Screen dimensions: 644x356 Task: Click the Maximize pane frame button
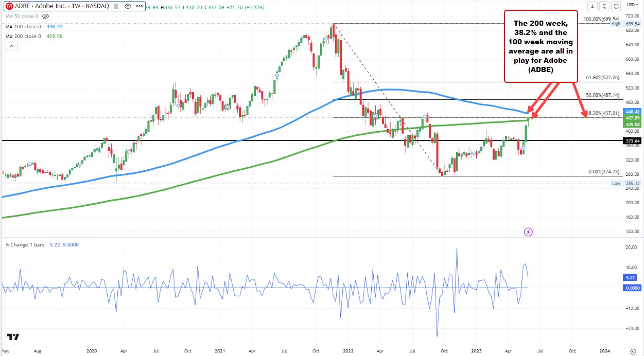(616, 7)
